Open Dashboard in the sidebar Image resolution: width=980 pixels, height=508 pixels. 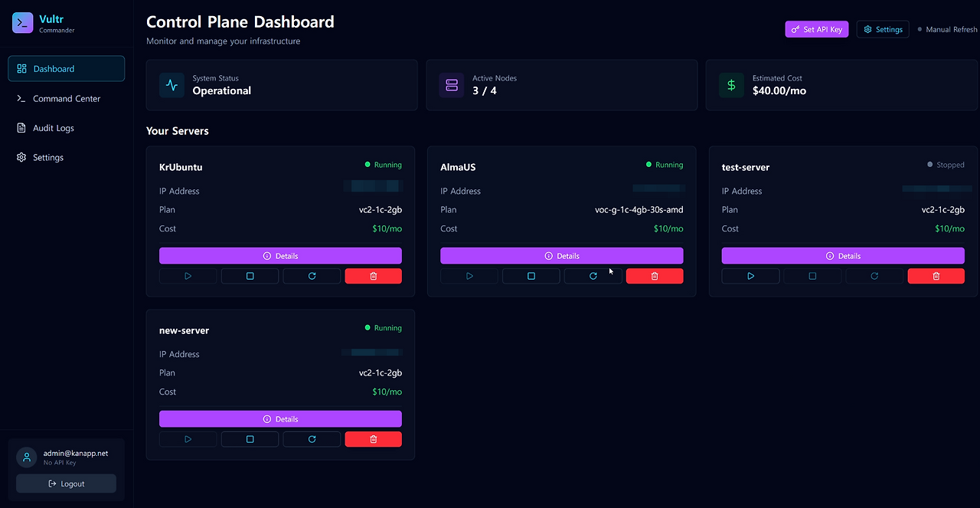(x=67, y=68)
